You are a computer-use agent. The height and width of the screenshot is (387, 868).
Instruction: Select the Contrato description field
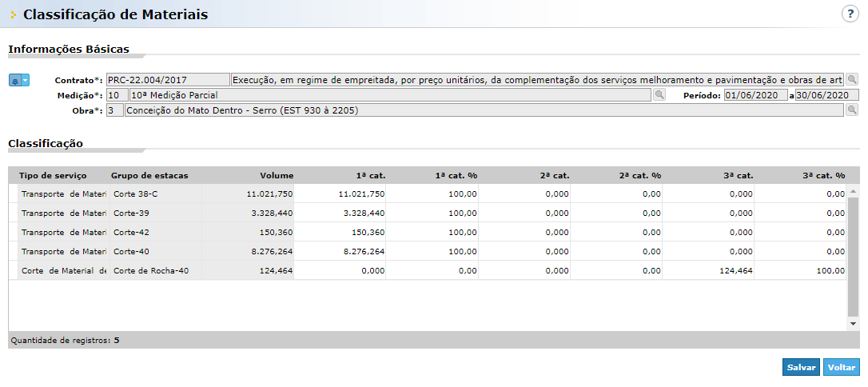click(x=538, y=80)
